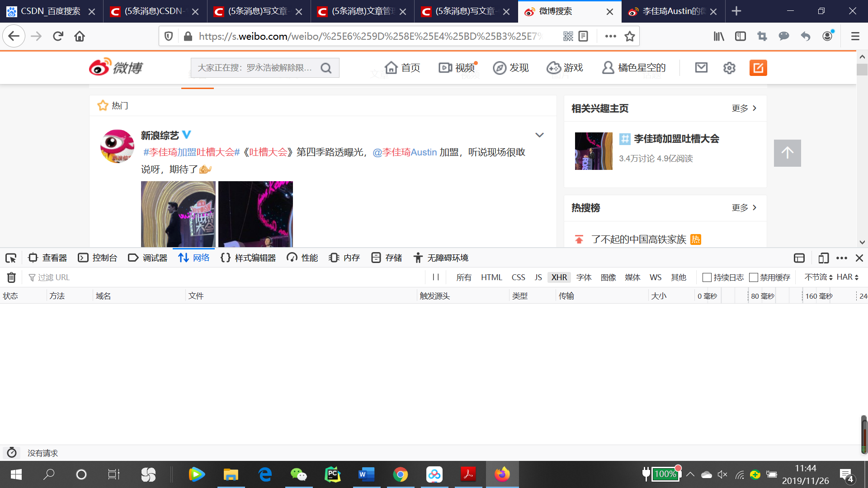
Task: Bookmark this page with star icon
Action: 630,36
